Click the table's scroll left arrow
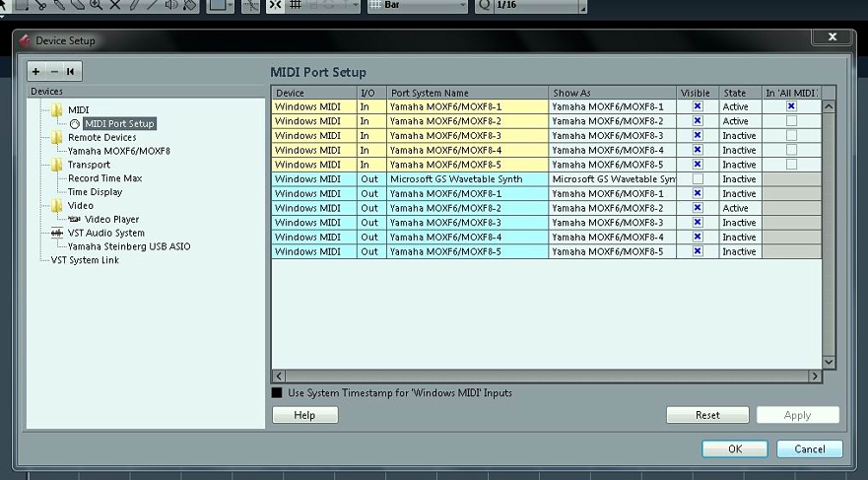 tap(279, 376)
